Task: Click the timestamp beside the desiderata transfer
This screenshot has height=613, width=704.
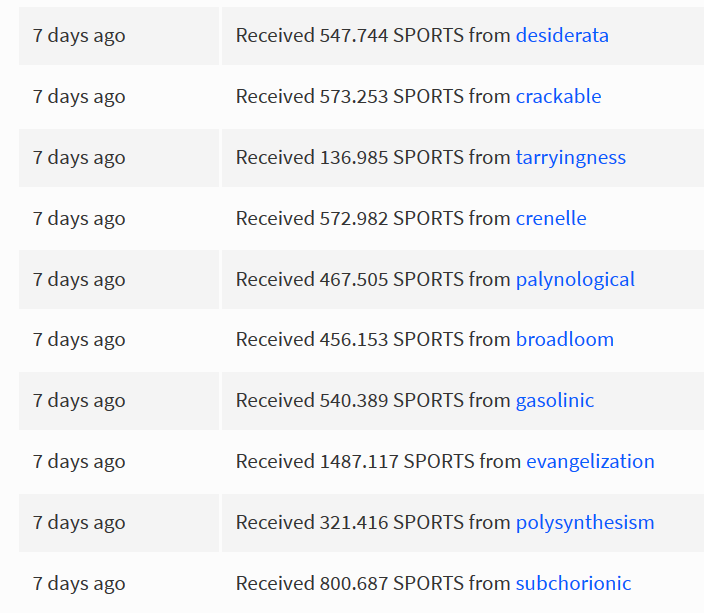Action: pyautogui.click(x=79, y=36)
